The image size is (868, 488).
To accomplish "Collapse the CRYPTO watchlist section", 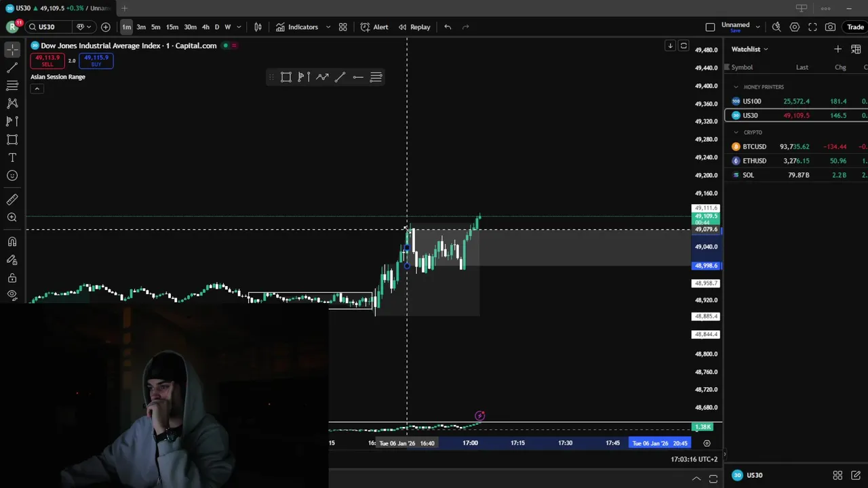I will (736, 132).
